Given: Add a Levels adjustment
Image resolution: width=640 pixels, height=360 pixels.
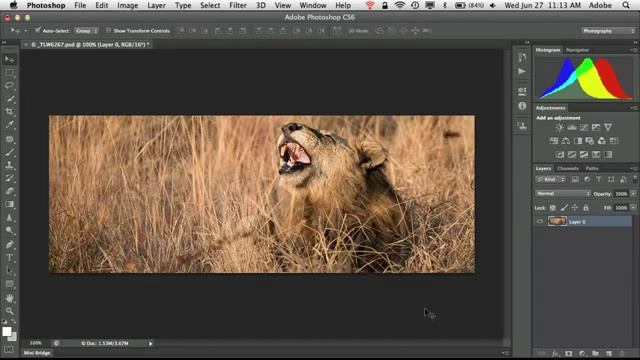Looking at the screenshot, I should (x=572, y=127).
